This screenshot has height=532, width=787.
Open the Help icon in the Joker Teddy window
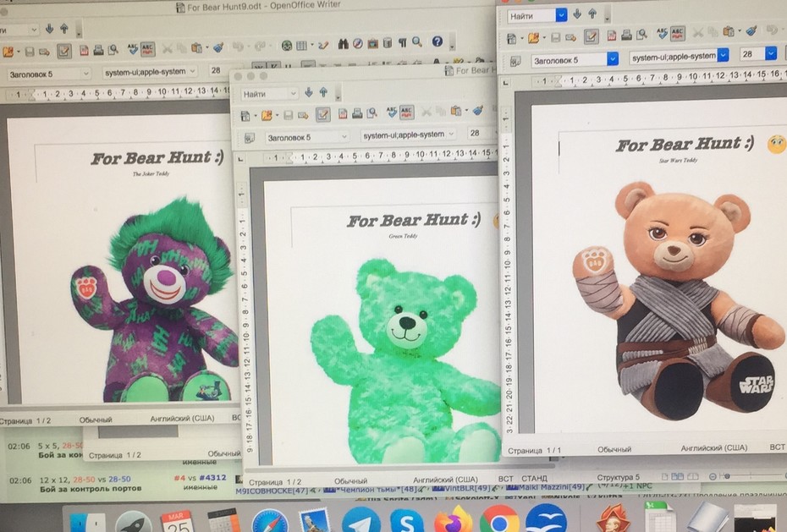pyautogui.click(x=438, y=41)
